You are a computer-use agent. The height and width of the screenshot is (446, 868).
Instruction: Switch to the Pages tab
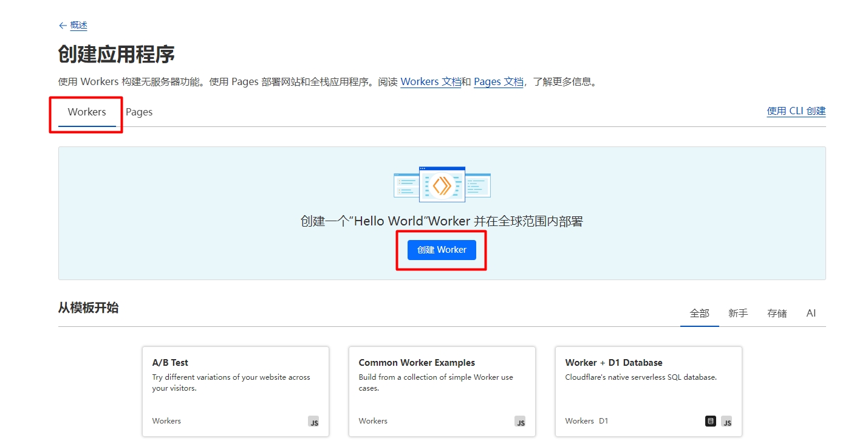(139, 112)
